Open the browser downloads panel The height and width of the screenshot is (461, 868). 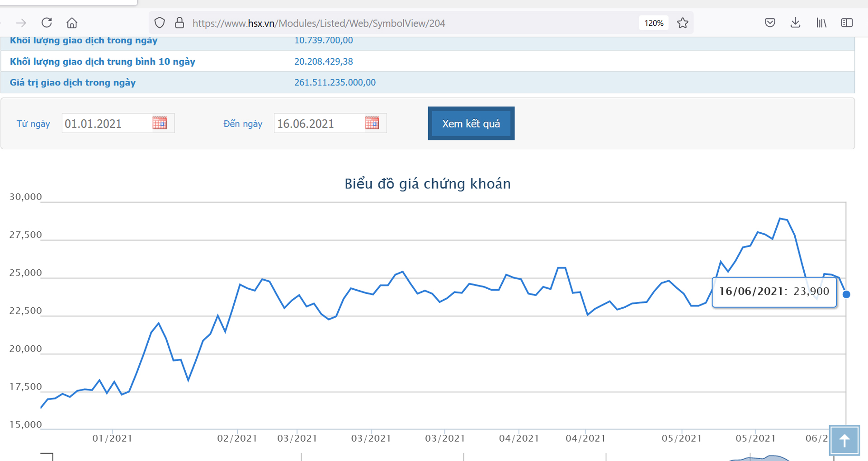click(795, 23)
